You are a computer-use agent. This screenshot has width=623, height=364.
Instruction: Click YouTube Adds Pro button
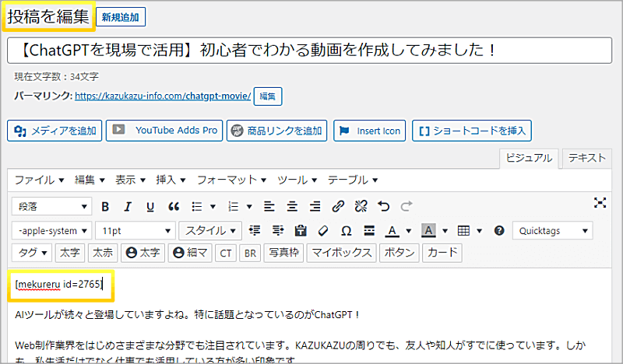tap(164, 131)
